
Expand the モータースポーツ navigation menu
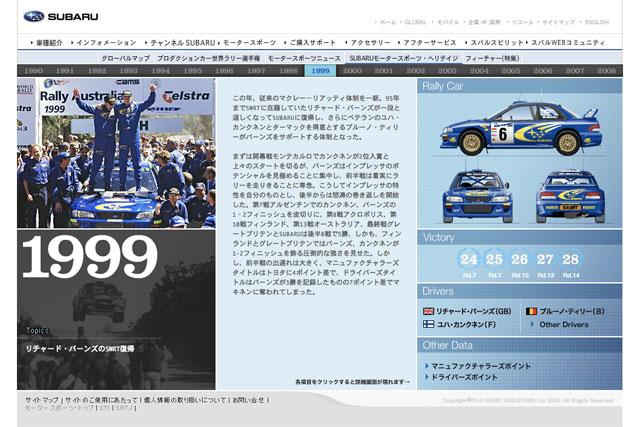pyautogui.click(x=248, y=43)
